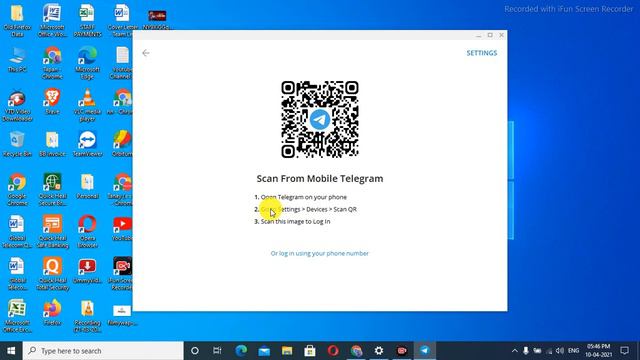The image size is (640, 360).
Task: Select the Old Firefox Data folder
Action: click(x=17, y=20)
